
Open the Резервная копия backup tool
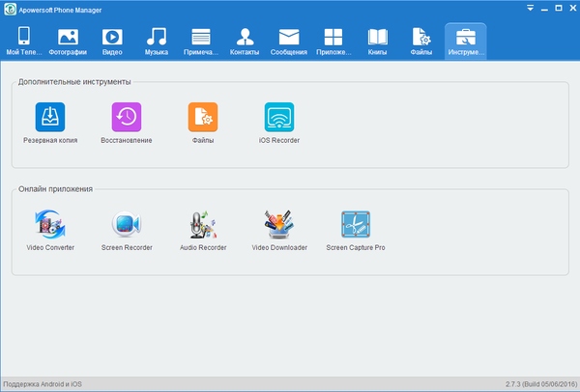(50, 118)
